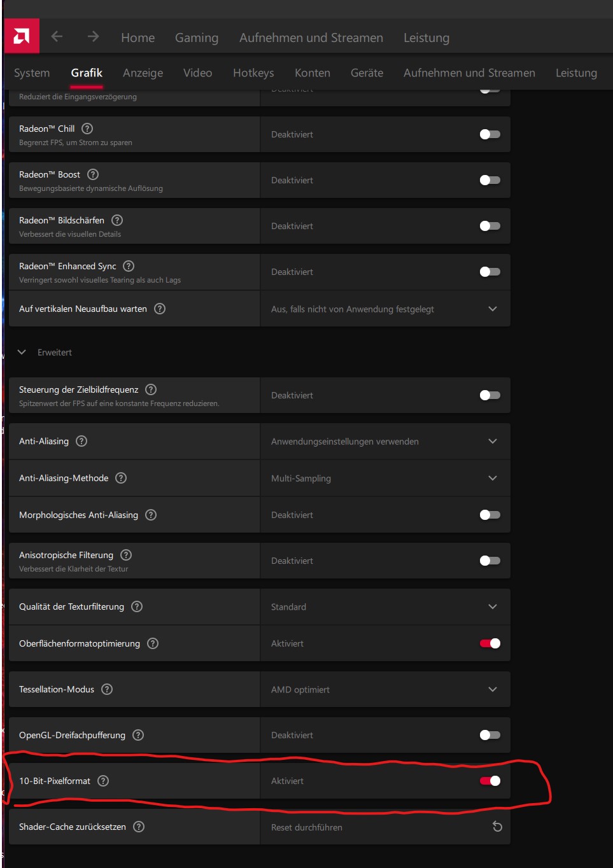The image size is (613, 868).
Task: Disable the 10-Bit-Pixelformat toggle
Action: point(490,780)
